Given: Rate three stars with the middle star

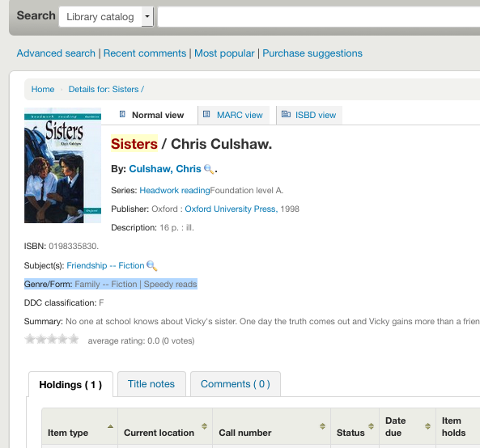Looking at the screenshot, I should click(52, 340).
